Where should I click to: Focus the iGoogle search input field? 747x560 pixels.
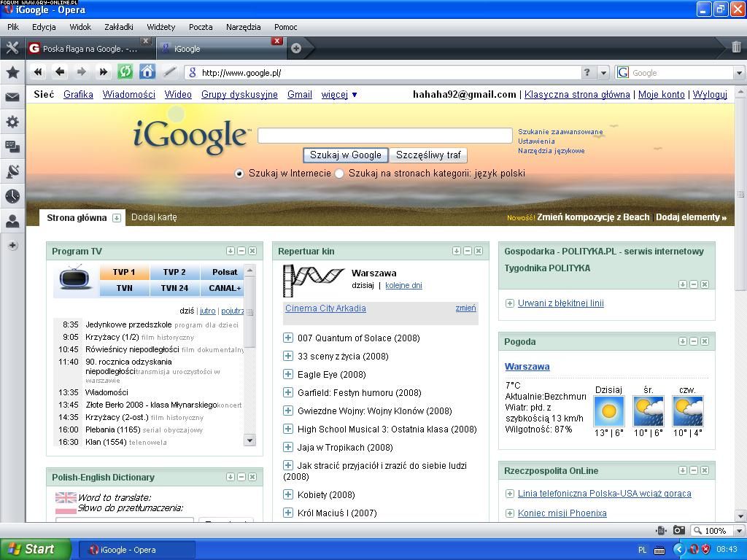[385, 136]
